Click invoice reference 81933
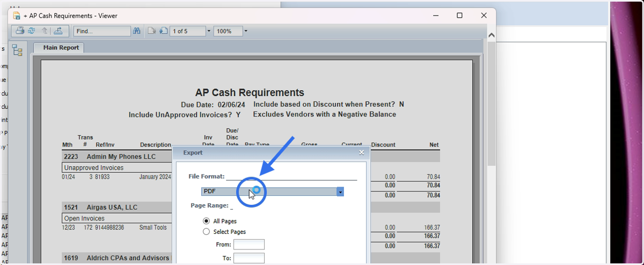This screenshot has height=265, width=644. [x=103, y=176]
